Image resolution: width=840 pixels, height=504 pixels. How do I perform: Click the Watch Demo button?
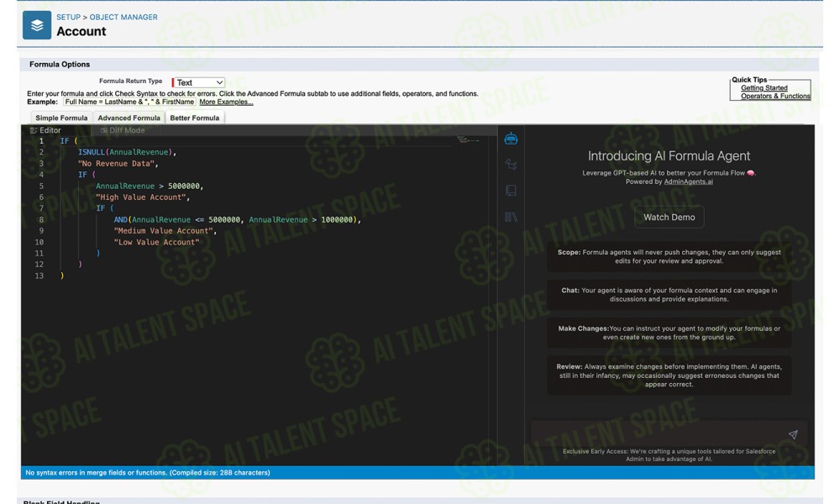pos(669,217)
